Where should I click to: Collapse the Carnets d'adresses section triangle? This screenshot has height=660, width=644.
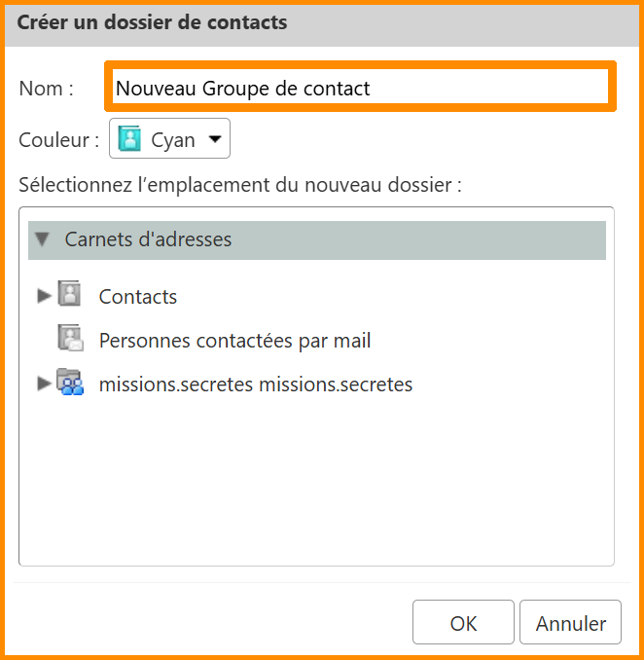point(42,238)
